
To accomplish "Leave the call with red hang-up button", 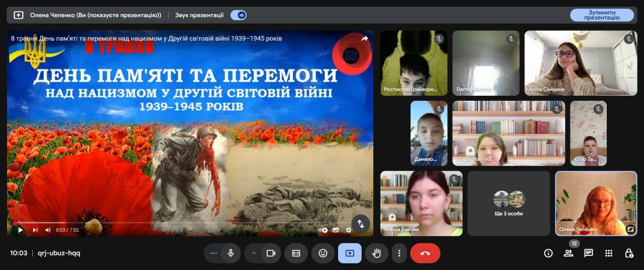I will point(425,253).
